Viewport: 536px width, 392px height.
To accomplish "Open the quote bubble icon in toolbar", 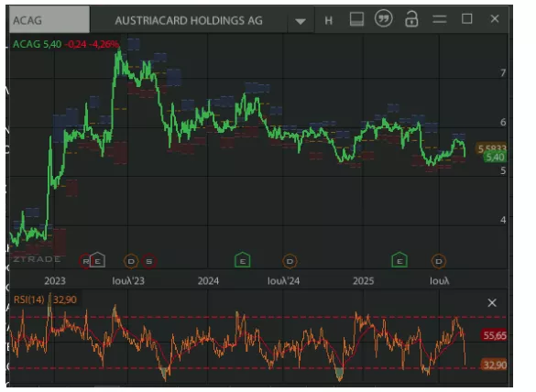I will [384, 18].
